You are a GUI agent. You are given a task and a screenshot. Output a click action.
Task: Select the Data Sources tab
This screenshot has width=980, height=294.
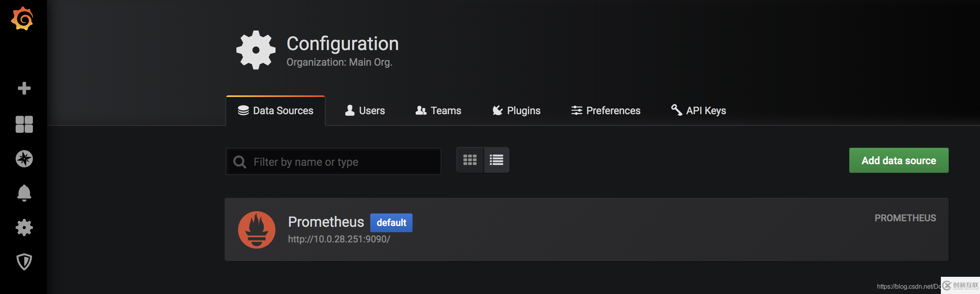point(276,111)
